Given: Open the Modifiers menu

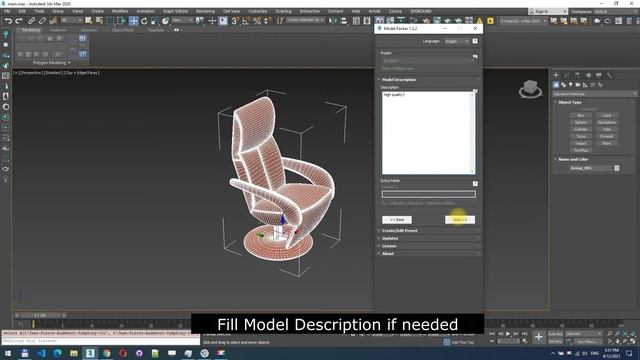Looking at the screenshot, I should point(120,11).
